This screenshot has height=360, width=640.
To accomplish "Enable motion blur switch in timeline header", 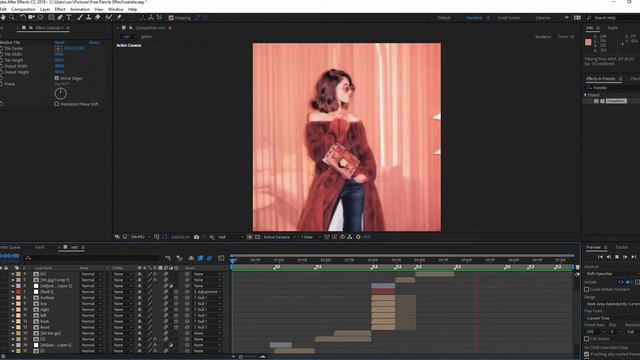I will point(210,258).
